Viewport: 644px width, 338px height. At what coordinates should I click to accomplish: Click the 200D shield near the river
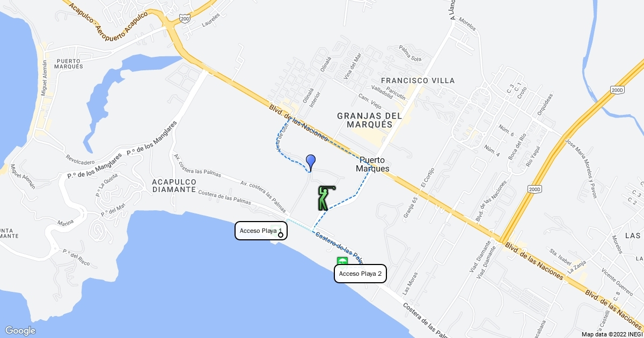(x=617, y=90)
